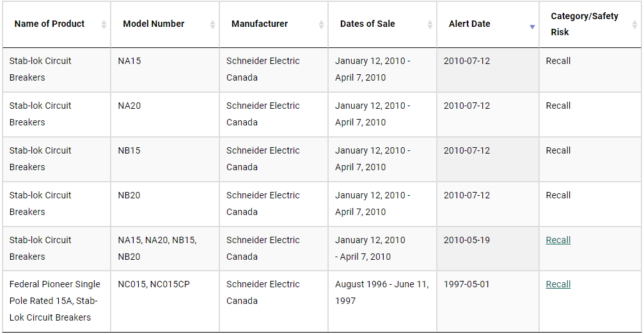Image resolution: width=644 pixels, height=334 pixels.
Task: Reverse Alert Date sort arrow
Action: (x=532, y=27)
